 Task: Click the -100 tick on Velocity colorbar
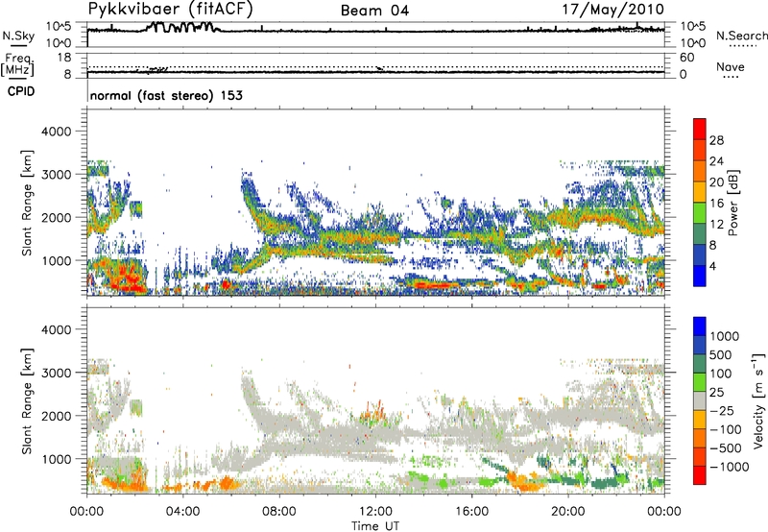725,429
